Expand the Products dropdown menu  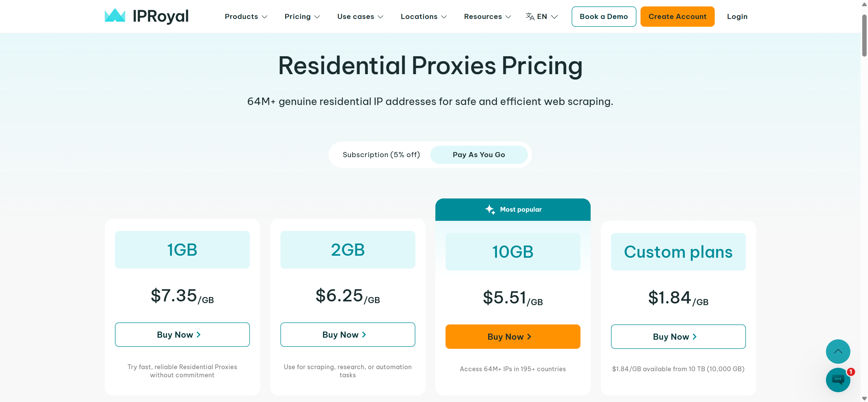(x=246, y=17)
